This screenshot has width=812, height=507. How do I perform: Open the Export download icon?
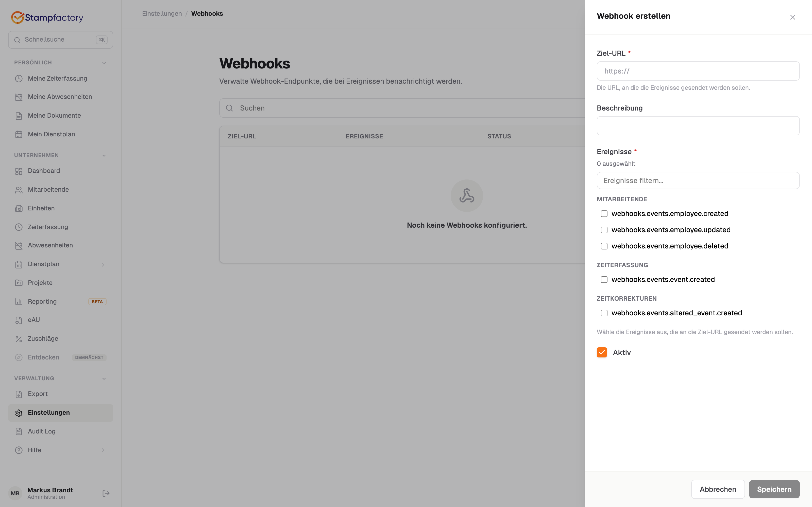pos(19,394)
